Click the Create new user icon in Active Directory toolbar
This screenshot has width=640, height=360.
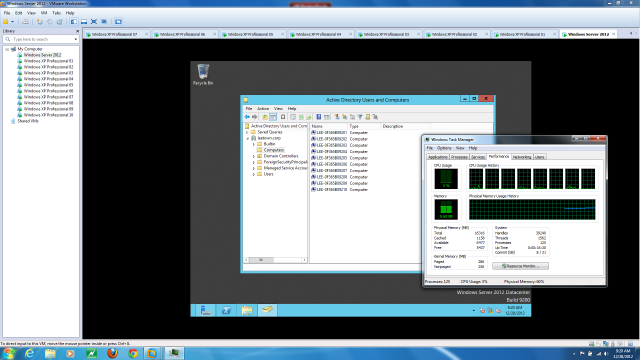click(x=337, y=117)
